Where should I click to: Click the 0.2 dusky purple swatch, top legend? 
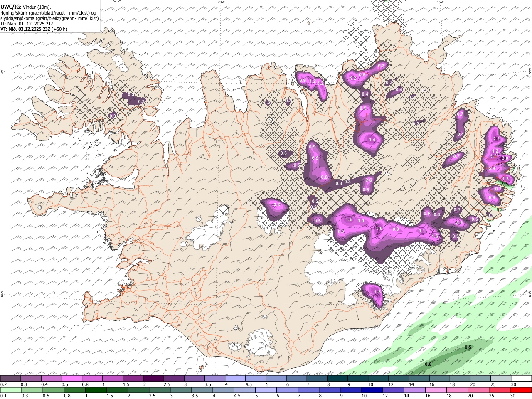(10, 378)
